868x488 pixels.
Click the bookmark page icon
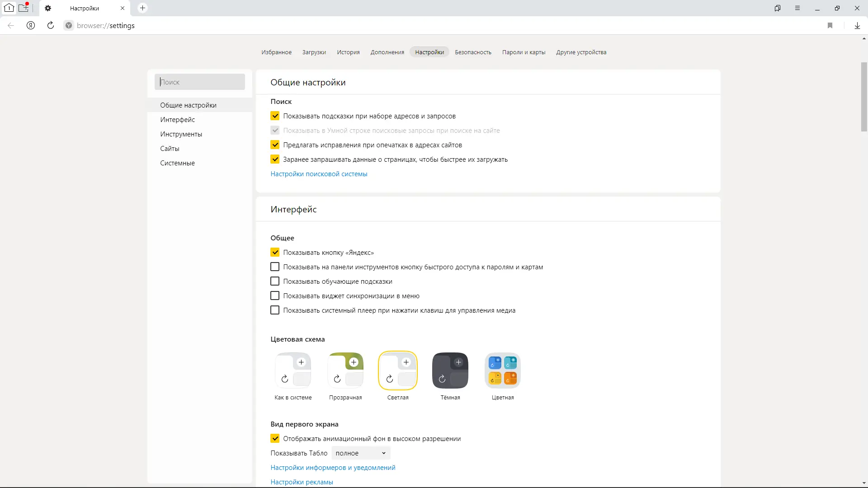(x=830, y=26)
